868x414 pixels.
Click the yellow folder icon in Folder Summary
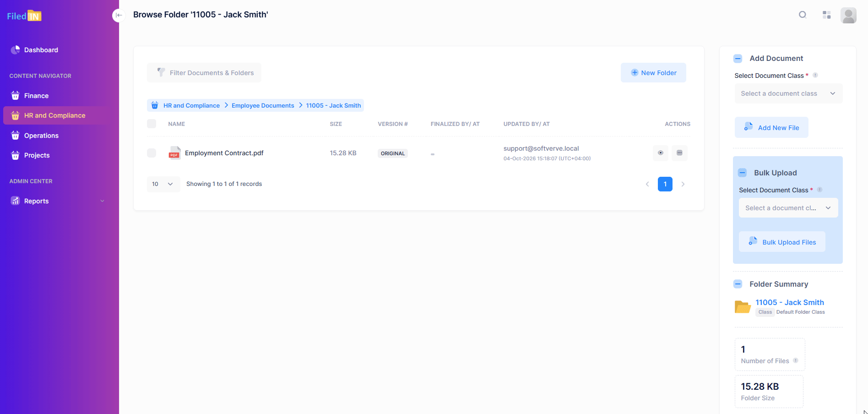tap(743, 306)
